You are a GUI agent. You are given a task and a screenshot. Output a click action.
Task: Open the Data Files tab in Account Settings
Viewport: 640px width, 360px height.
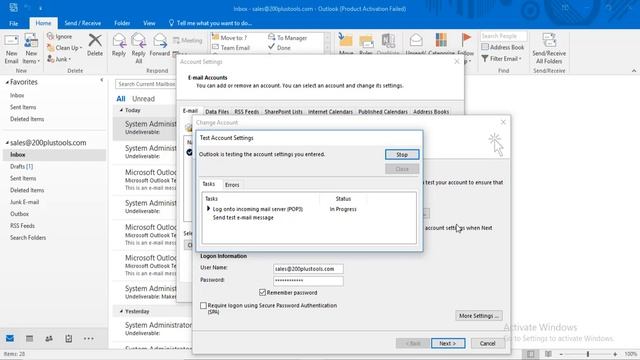217,111
